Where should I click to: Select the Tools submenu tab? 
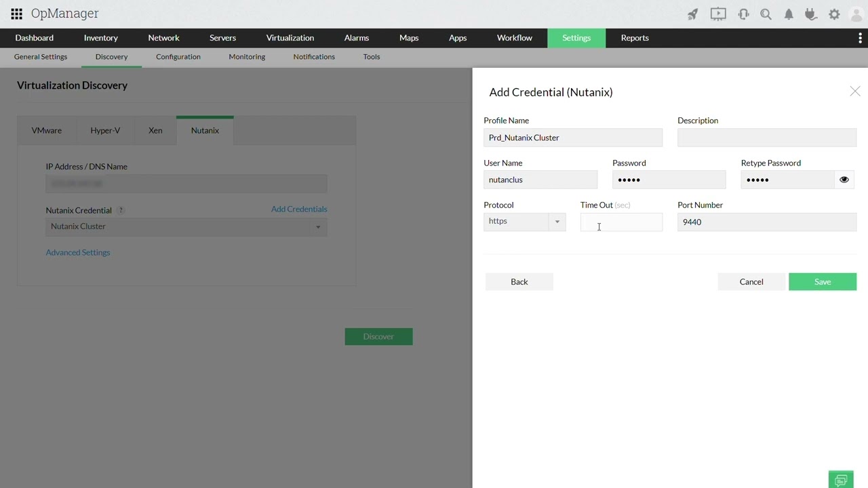pyautogui.click(x=372, y=57)
